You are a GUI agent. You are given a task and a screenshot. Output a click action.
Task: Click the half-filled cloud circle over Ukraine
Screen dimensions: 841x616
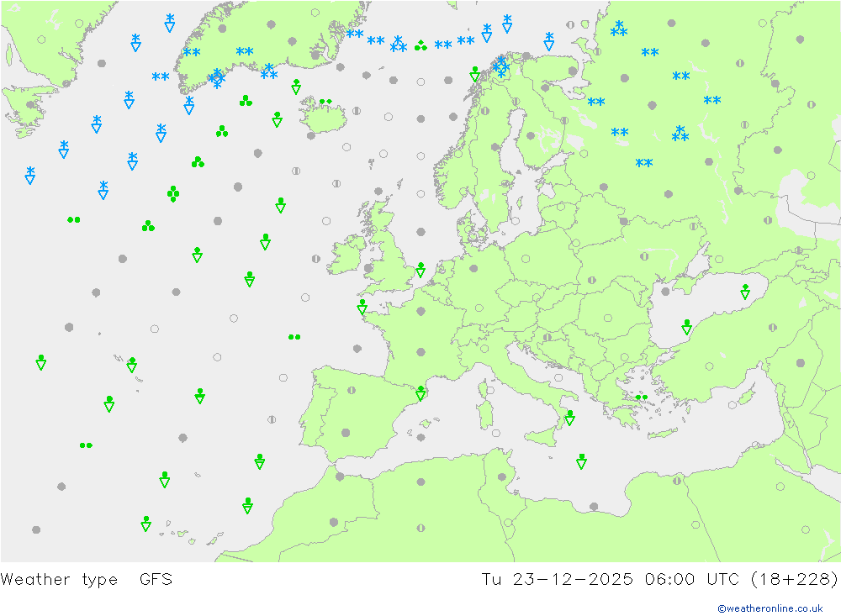click(644, 256)
